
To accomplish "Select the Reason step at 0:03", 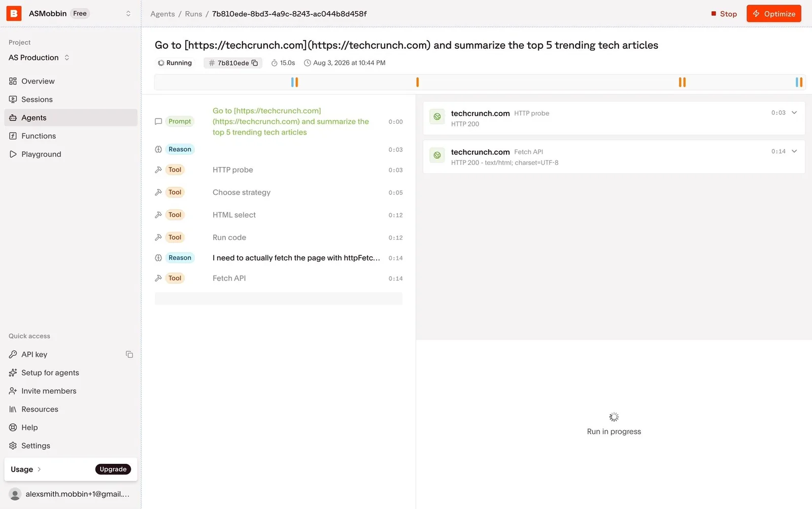I will click(x=279, y=149).
